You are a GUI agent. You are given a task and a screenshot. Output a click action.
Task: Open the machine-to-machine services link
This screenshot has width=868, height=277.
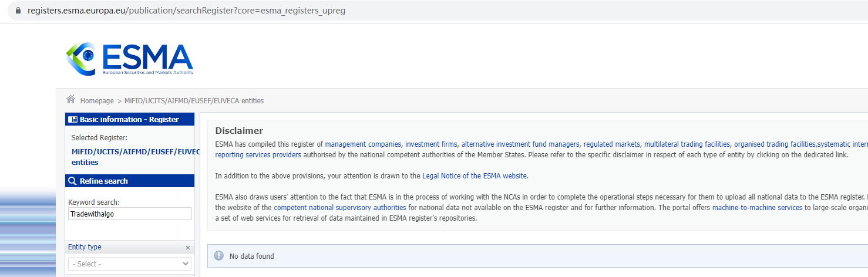[x=757, y=208]
